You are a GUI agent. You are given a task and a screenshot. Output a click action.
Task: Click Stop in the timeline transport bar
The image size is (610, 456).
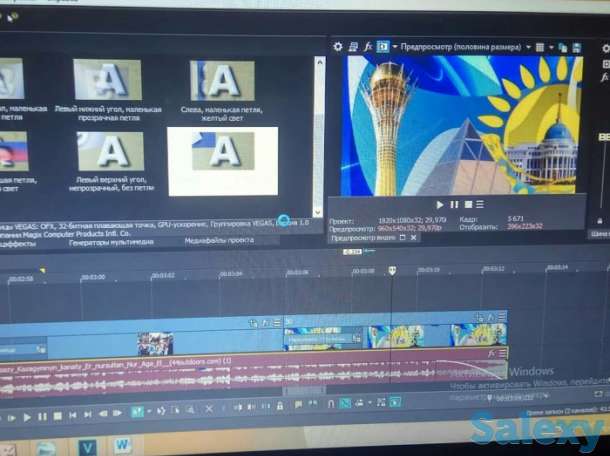click(x=58, y=417)
